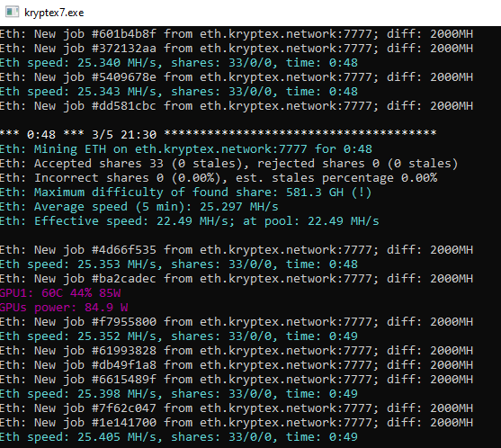Click the line with job #601b4b8f
The width and height of the screenshot is (501, 448).
tap(237, 34)
